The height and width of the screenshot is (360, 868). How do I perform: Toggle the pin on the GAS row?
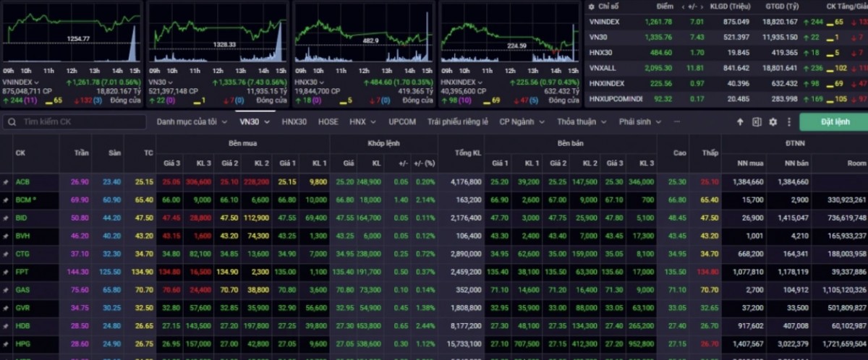pos(6,290)
